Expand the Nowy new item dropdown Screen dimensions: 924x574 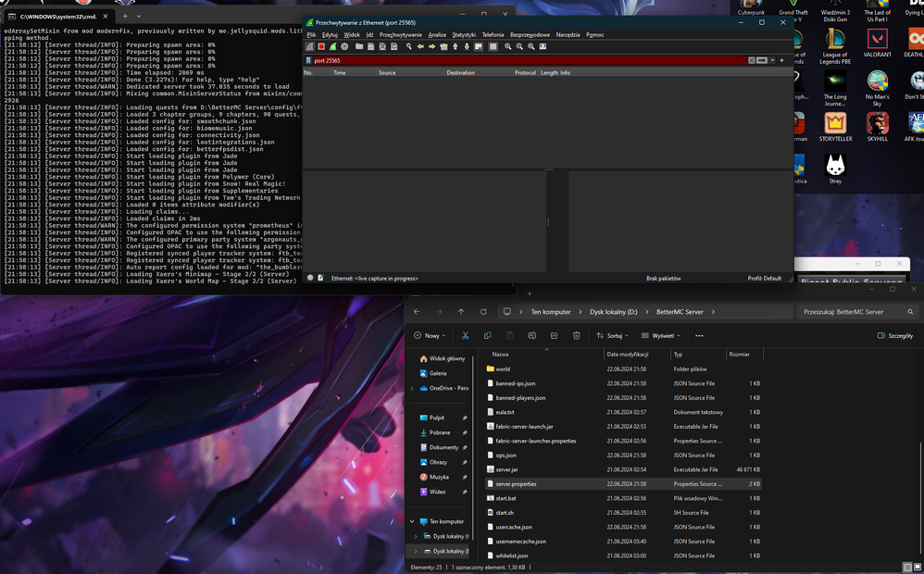tap(431, 335)
